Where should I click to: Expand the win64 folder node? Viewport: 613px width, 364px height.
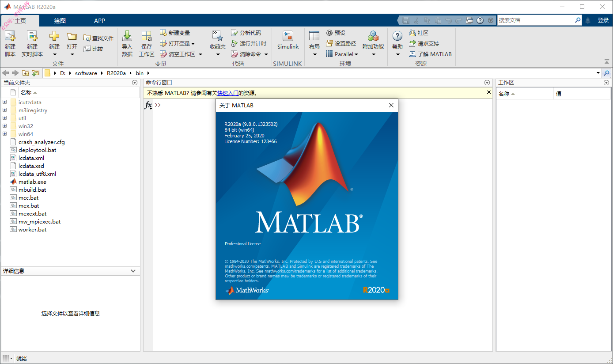pos(4,134)
